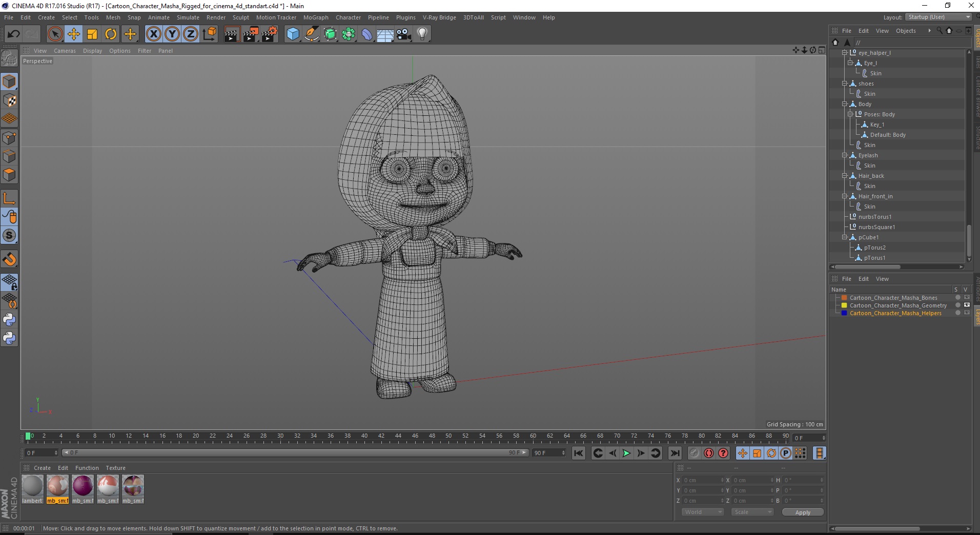Toggle Record Active Objects keyframe button
The width and height of the screenshot is (980, 535).
(x=694, y=453)
